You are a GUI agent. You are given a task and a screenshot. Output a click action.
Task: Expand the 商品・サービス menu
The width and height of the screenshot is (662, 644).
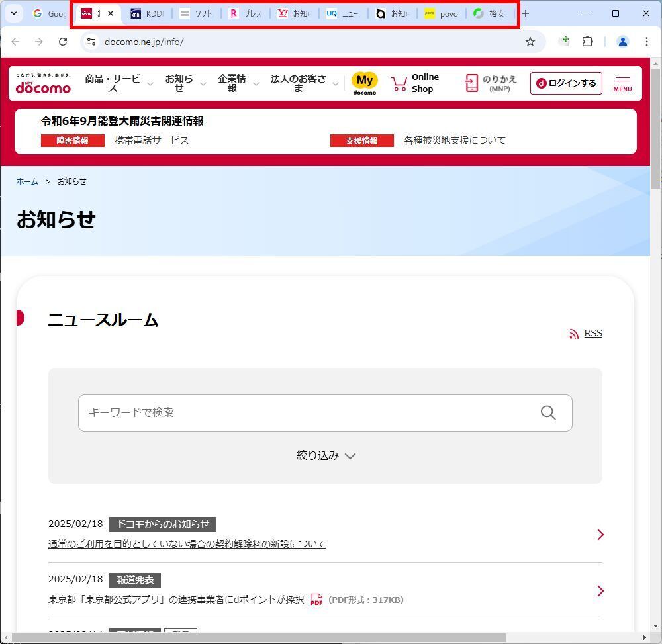[119, 83]
